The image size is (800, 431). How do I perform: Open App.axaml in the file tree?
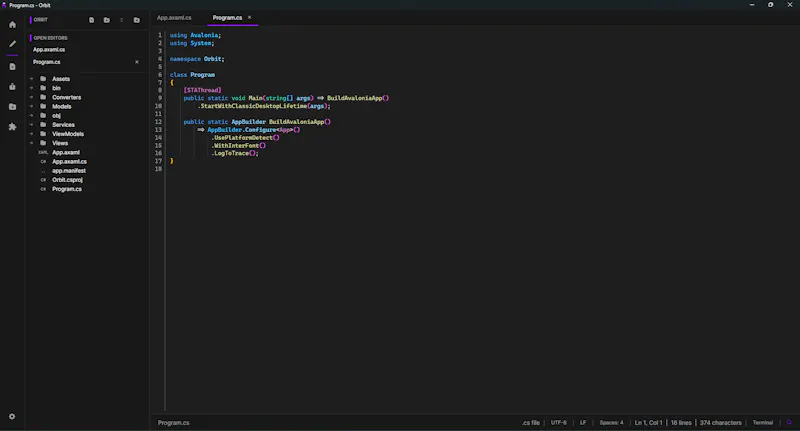pyautogui.click(x=65, y=152)
